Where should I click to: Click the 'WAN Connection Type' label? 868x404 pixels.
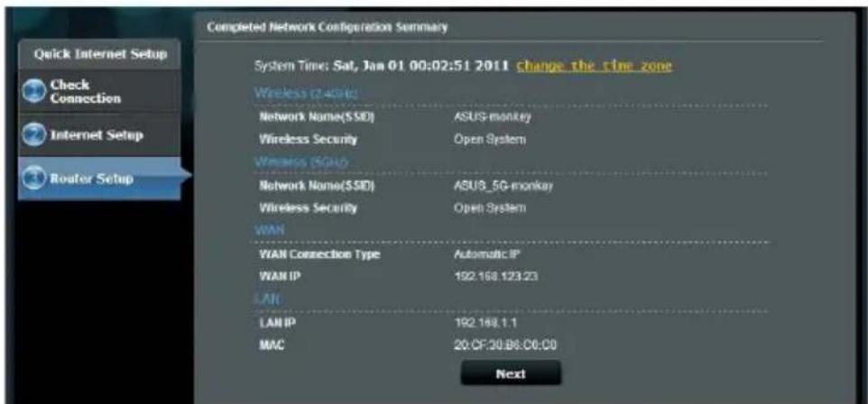tap(319, 254)
